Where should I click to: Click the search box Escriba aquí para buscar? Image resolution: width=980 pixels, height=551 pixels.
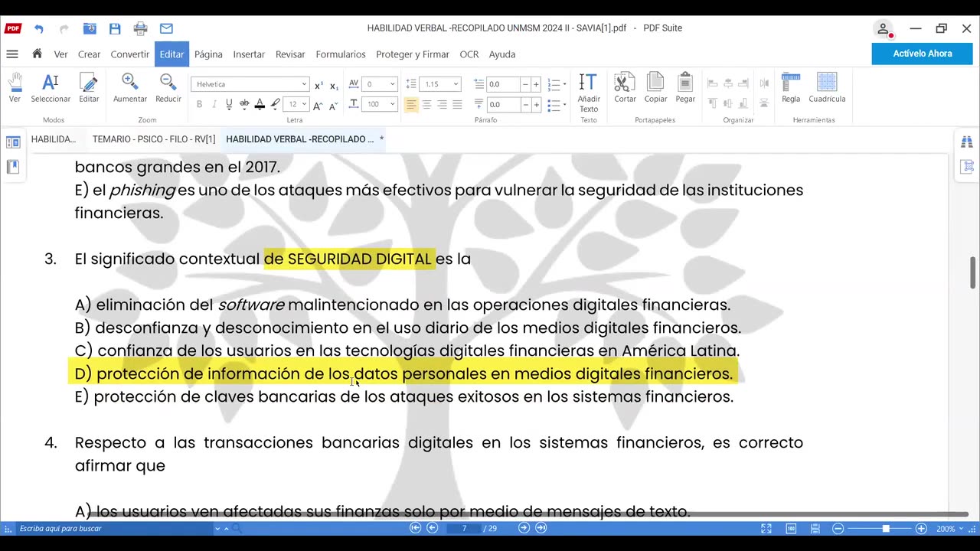click(115, 528)
